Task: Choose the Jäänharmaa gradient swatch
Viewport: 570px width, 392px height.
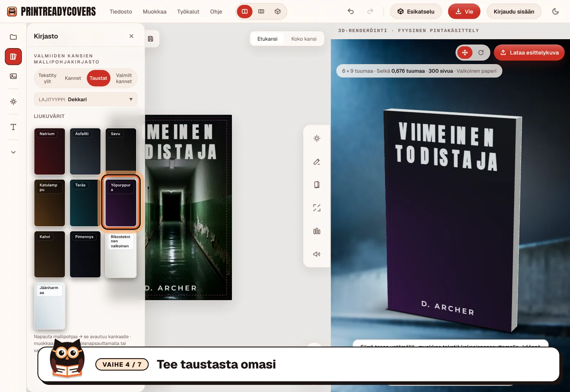Action: (50, 306)
